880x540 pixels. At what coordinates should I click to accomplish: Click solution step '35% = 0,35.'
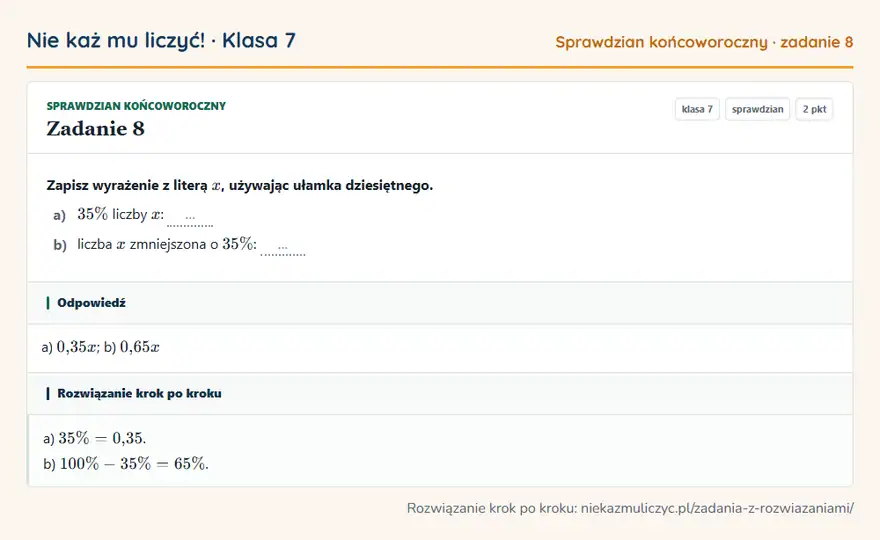tap(102, 438)
